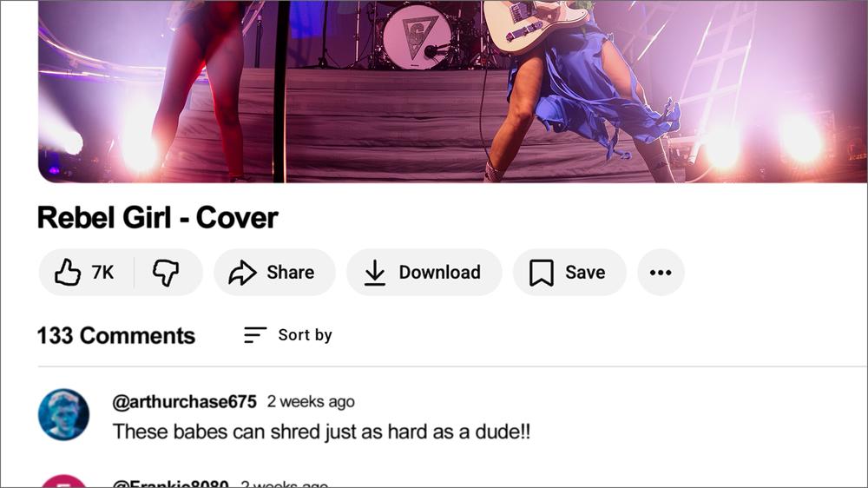Open the Sort by comments dropdown

point(288,335)
